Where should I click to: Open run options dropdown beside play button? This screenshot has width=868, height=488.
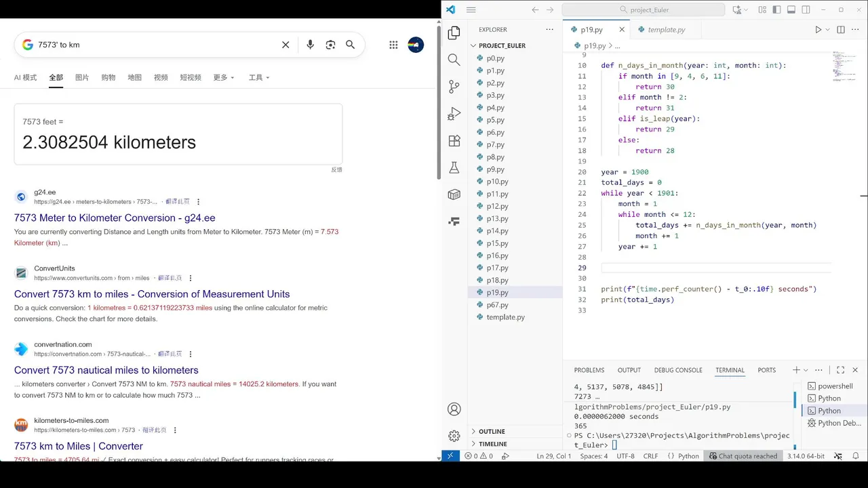[828, 30]
